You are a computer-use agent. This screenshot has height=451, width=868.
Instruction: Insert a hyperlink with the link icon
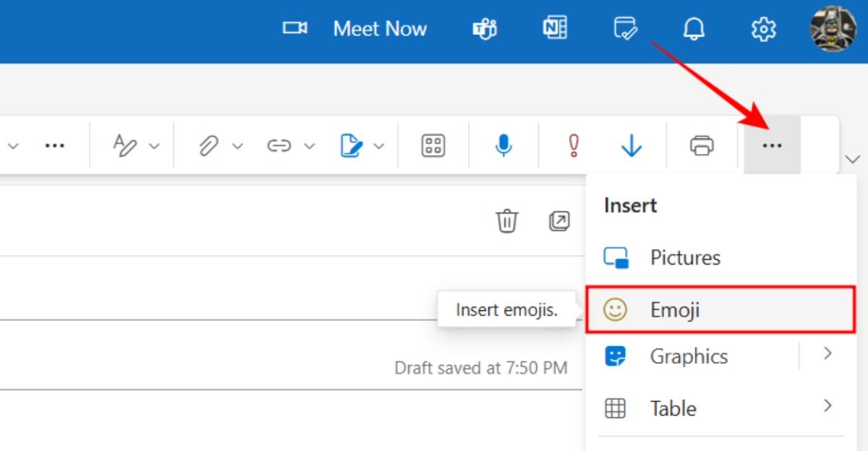point(280,145)
